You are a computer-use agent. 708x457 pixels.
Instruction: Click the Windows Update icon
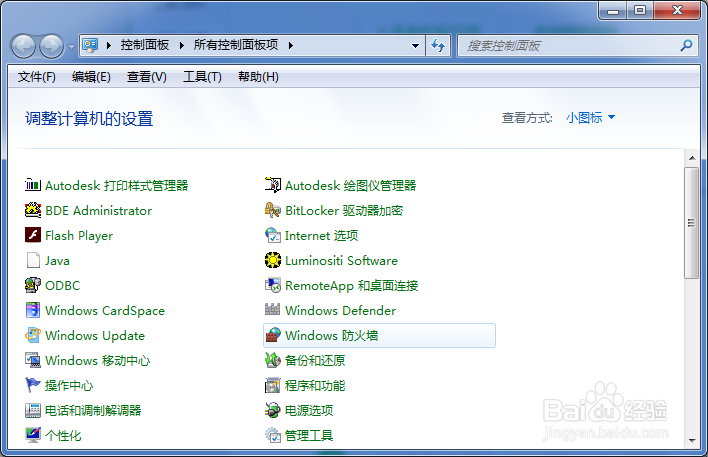click(33, 335)
